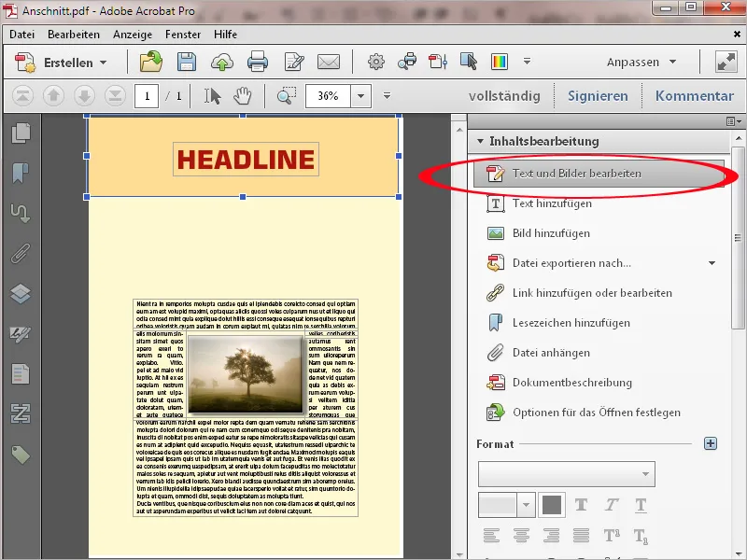
Task: Click the page number input field
Action: pos(147,96)
